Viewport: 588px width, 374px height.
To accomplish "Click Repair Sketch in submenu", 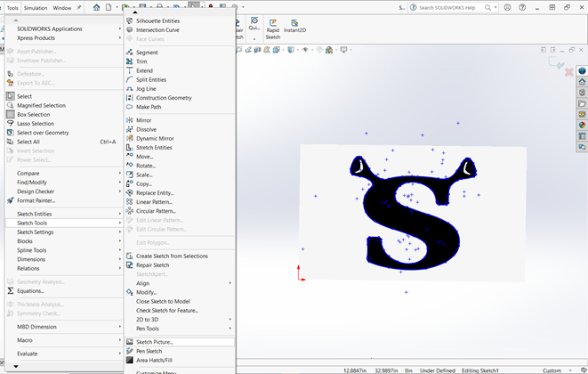I will pos(180,265).
